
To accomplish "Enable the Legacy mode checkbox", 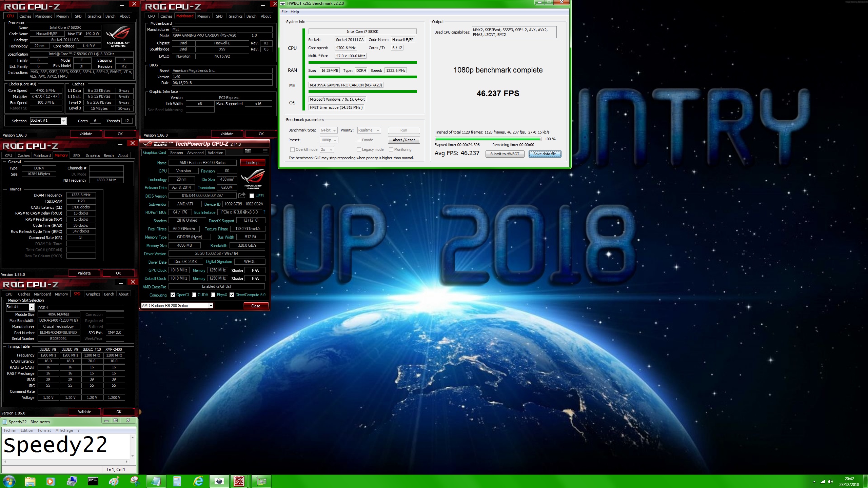I will click(x=359, y=149).
